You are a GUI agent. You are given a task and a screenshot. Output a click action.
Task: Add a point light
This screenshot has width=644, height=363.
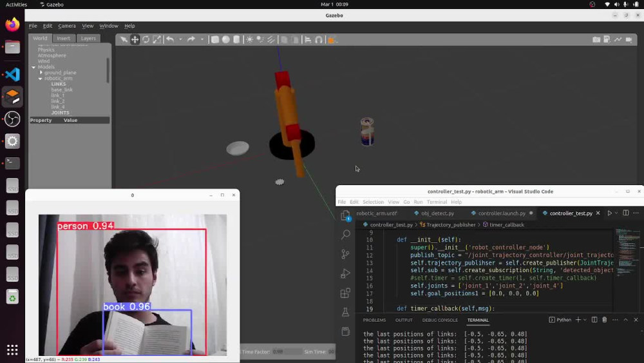click(x=249, y=39)
